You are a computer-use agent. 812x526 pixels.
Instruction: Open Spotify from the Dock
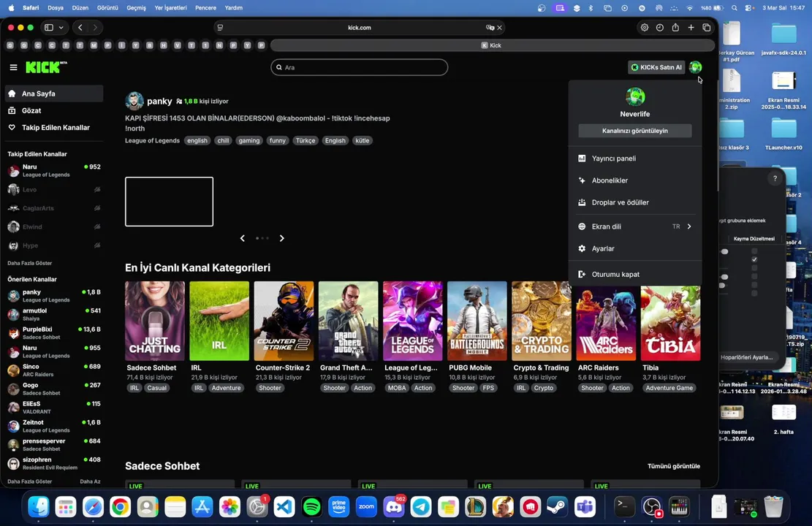[x=311, y=507]
